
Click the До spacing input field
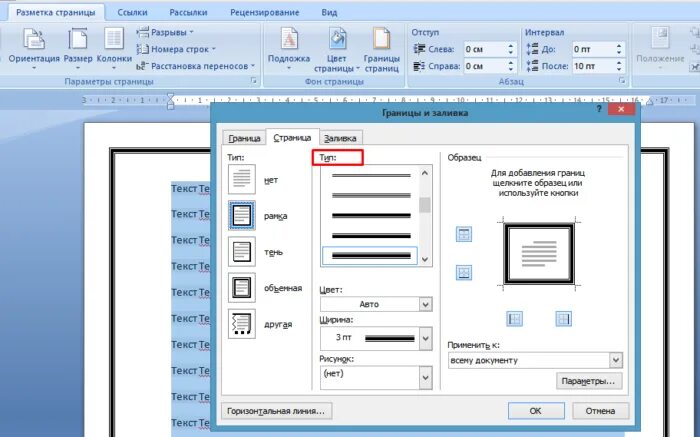pyautogui.click(x=592, y=49)
